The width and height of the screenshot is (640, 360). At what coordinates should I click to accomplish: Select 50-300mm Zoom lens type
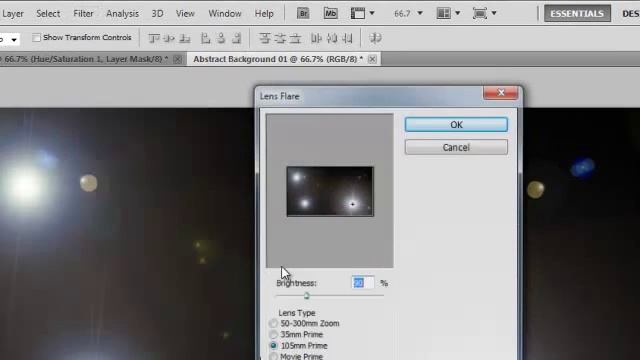(x=273, y=323)
